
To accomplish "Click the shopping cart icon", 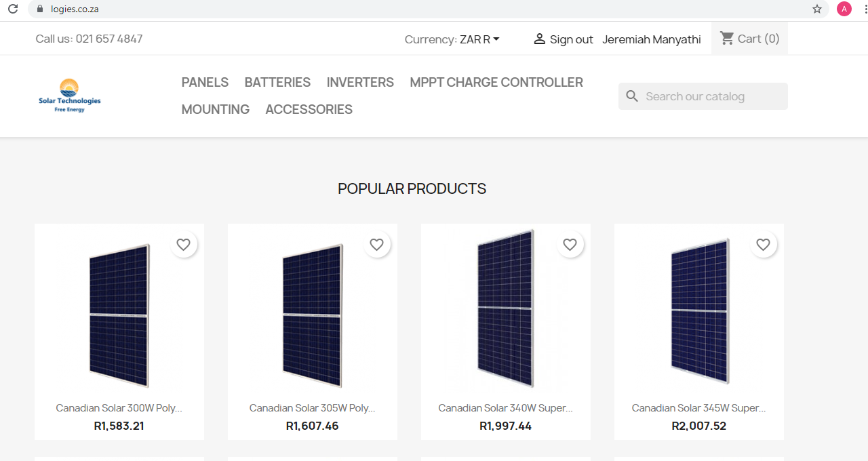I will 727,39.
